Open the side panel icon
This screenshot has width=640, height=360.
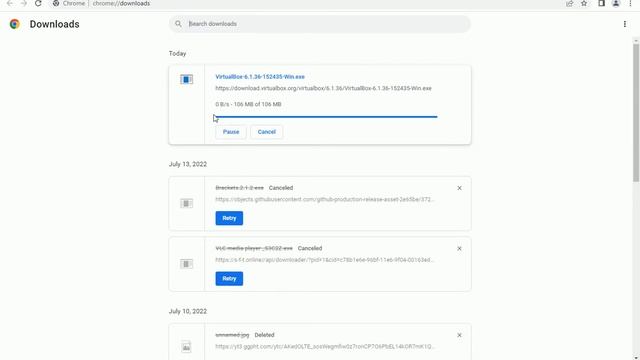(601, 3)
